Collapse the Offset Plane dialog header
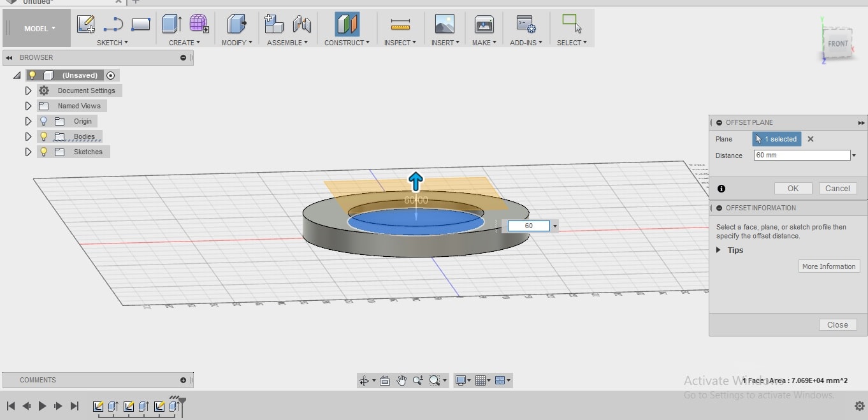Screen dimensions: 868x420 pos(720,122)
